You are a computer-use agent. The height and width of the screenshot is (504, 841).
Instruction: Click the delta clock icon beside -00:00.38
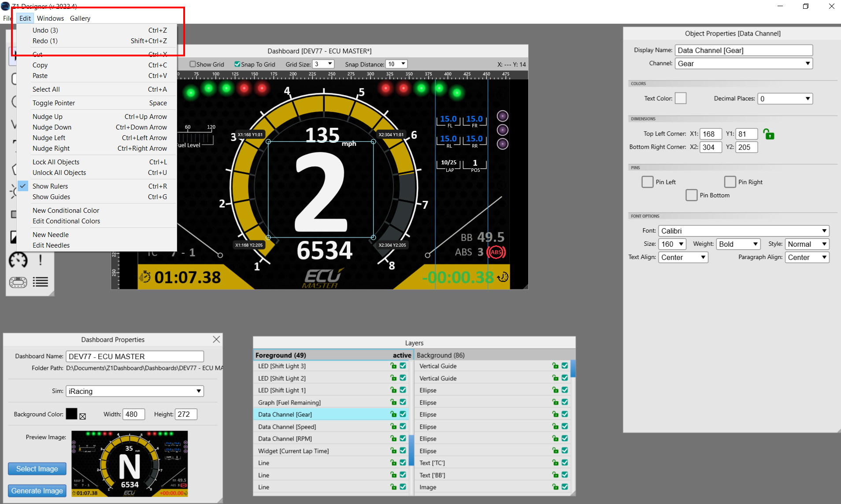503,277
